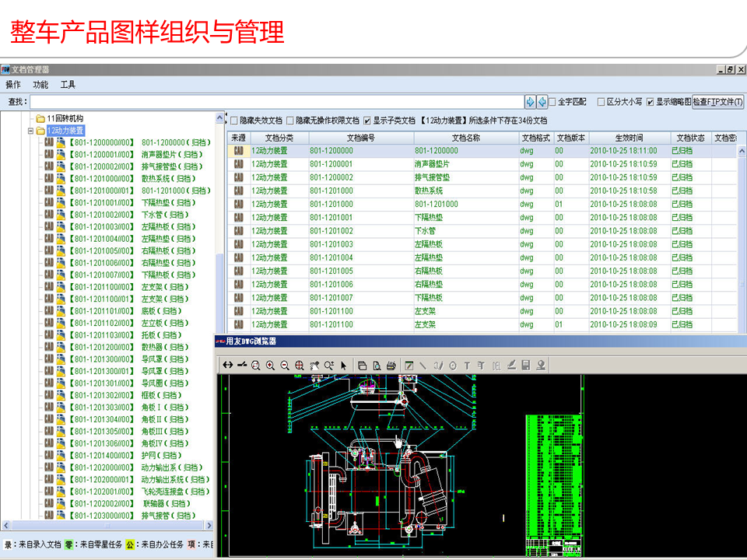
Task: Sort by 文档状态 column header
Action: (x=690, y=138)
